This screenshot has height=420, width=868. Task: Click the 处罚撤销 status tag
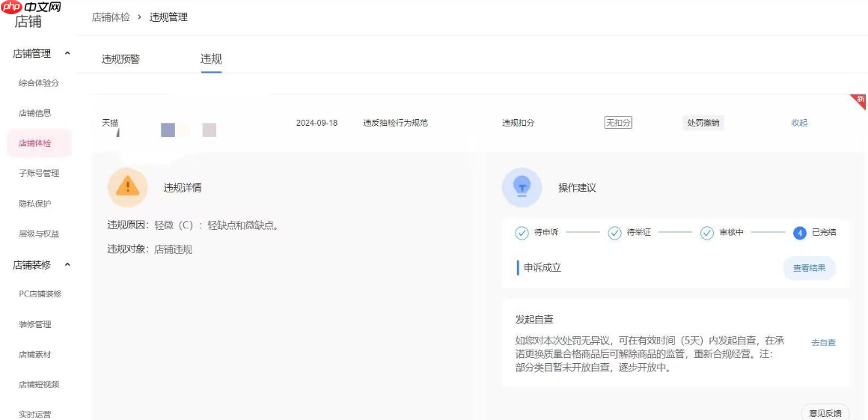coord(703,123)
